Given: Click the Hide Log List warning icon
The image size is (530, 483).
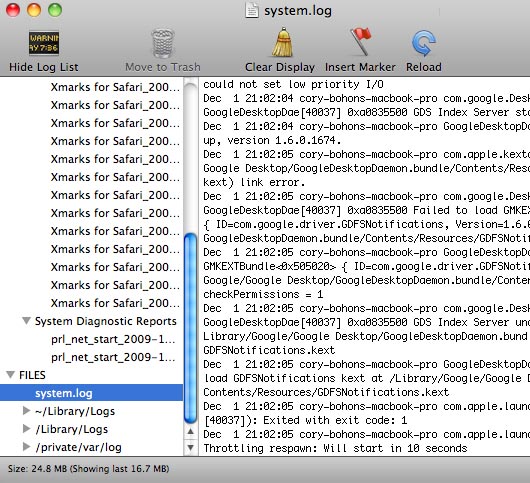Looking at the screenshot, I should [x=44, y=43].
